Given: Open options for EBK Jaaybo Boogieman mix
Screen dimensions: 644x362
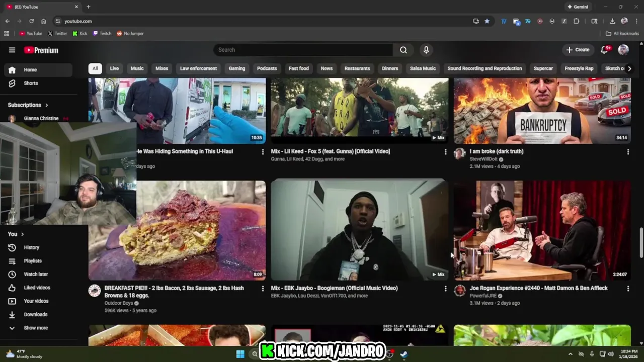Looking at the screenshot, I should (x=445, y=289).
